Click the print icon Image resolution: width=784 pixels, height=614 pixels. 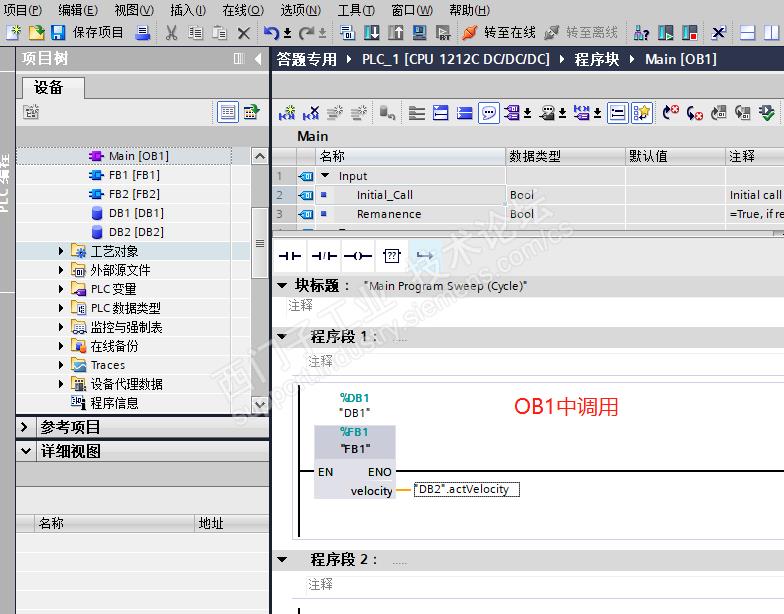[142, 32]
